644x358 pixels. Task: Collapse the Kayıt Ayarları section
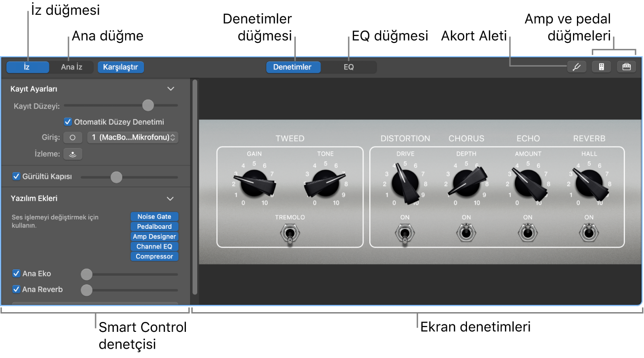[x=171, y=89]
